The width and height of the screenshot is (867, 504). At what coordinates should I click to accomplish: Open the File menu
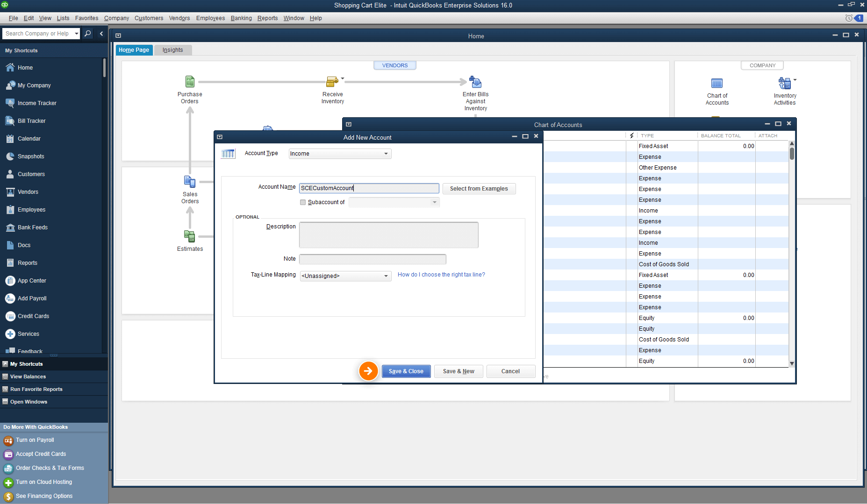coord(13,18)
